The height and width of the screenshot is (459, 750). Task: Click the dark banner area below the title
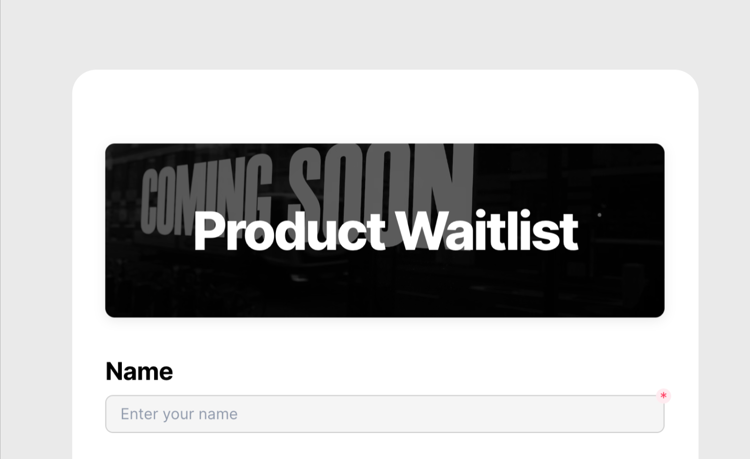click(x=385, y=287)
